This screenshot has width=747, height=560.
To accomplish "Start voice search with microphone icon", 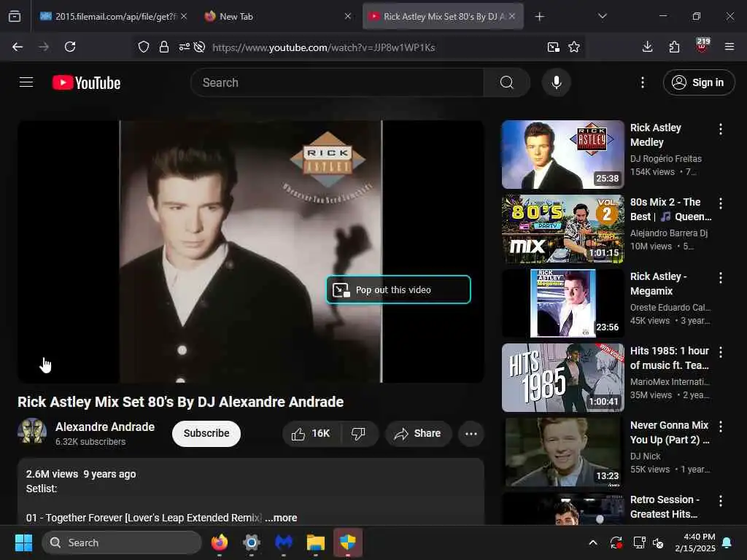I will point(556,82).
